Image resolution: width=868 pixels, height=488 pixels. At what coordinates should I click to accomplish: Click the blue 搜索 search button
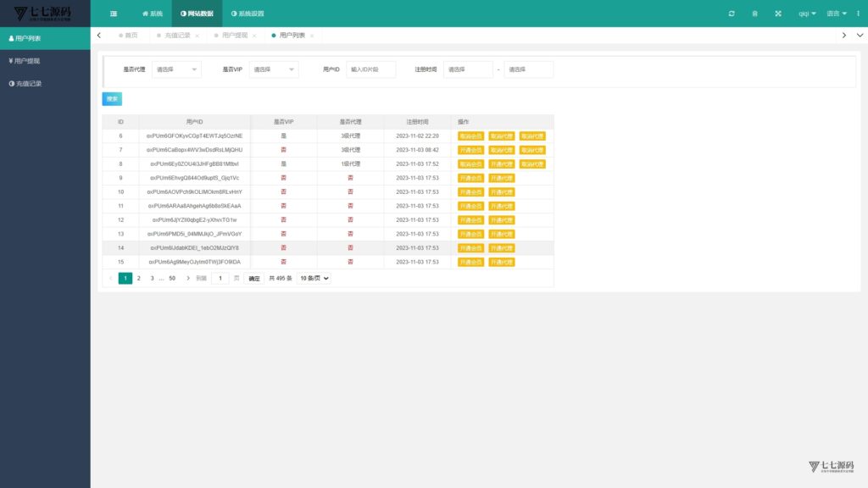tap(112, 99)
